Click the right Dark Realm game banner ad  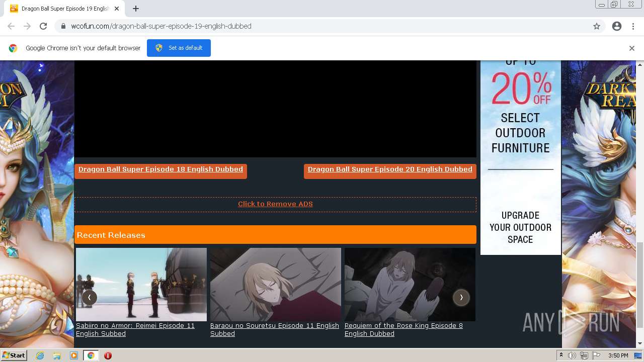pos(599,204)
